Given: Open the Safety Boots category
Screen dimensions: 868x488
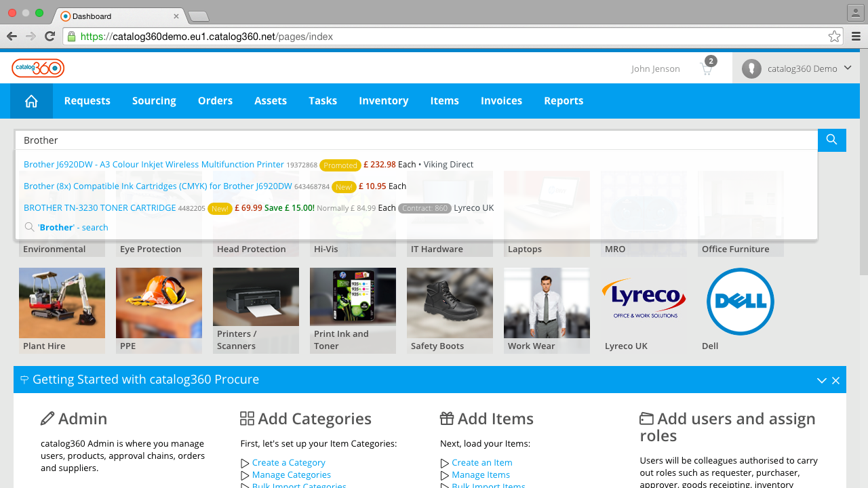Looking at the screenshot, I should click(450, 310).
